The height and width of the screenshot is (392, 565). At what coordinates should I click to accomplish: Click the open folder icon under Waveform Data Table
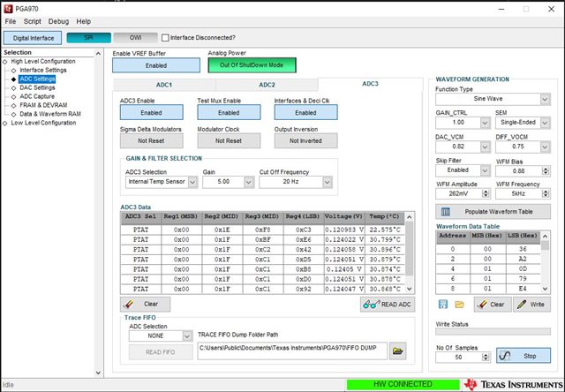pos(459,305)
